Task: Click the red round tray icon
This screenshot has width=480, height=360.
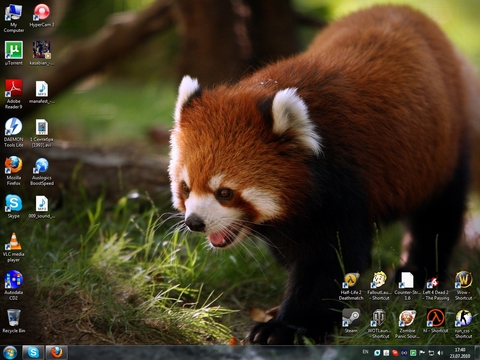Action: coord(395,353)
